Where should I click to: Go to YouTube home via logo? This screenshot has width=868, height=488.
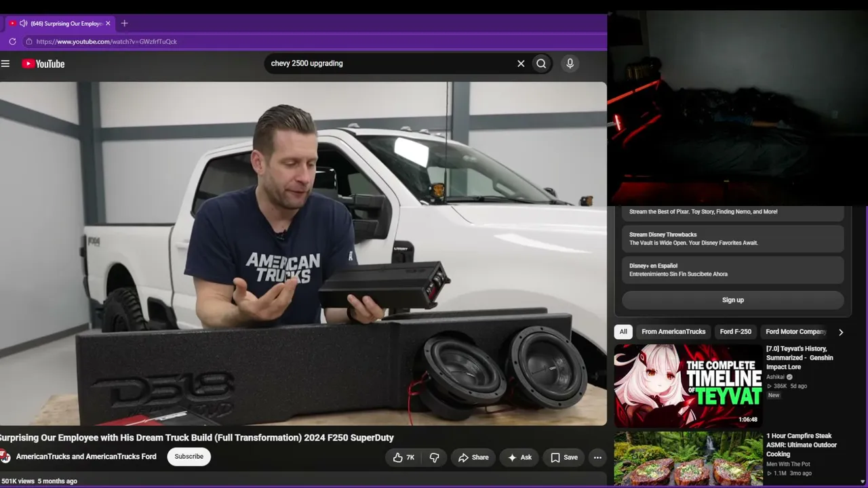coord(43,64)
